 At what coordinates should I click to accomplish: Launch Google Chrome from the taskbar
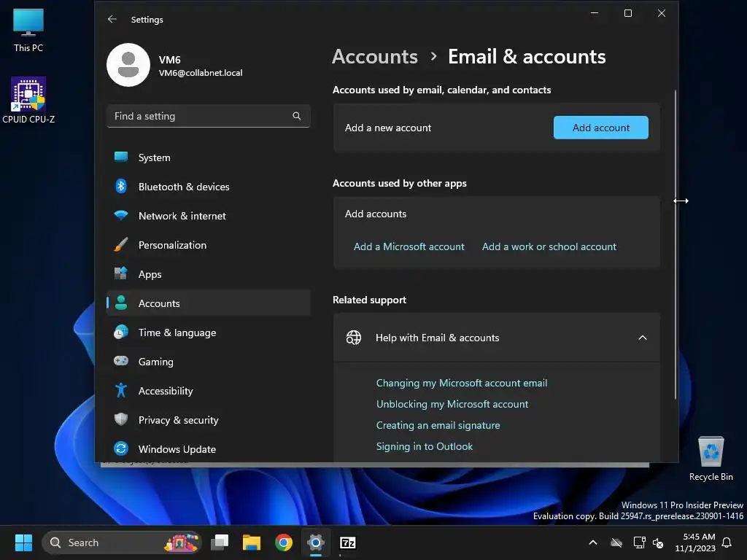pyautogui.click(x=284, y=542)
